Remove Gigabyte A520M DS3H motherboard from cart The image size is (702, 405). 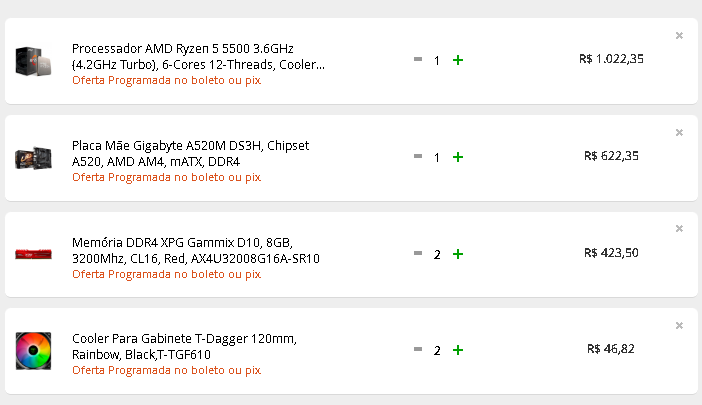(x=679, y=132)
